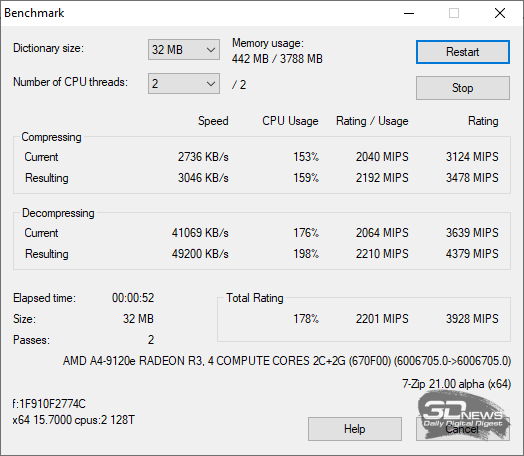Click the Memory usage 442 MB value

(250, 59)
